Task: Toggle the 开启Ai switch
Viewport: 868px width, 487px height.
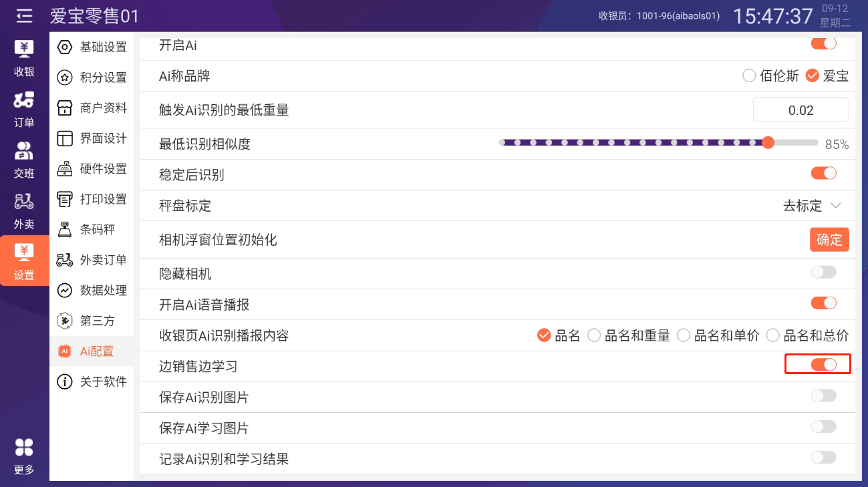Action: coord(823,44)
